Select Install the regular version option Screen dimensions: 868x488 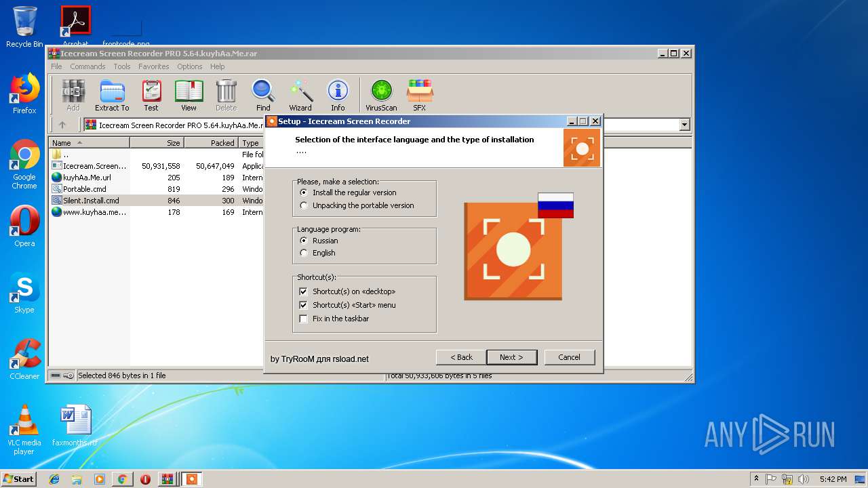coord(348,192)
